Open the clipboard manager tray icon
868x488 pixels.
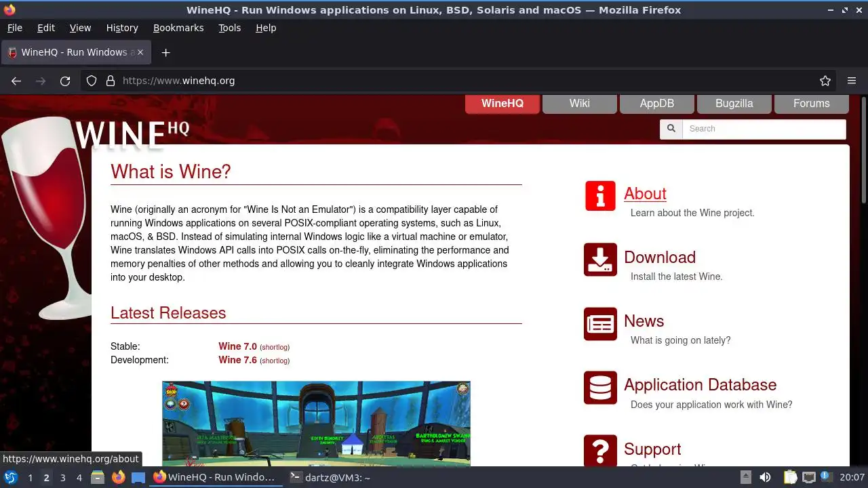pyautogui.click(x=790, y=477)
